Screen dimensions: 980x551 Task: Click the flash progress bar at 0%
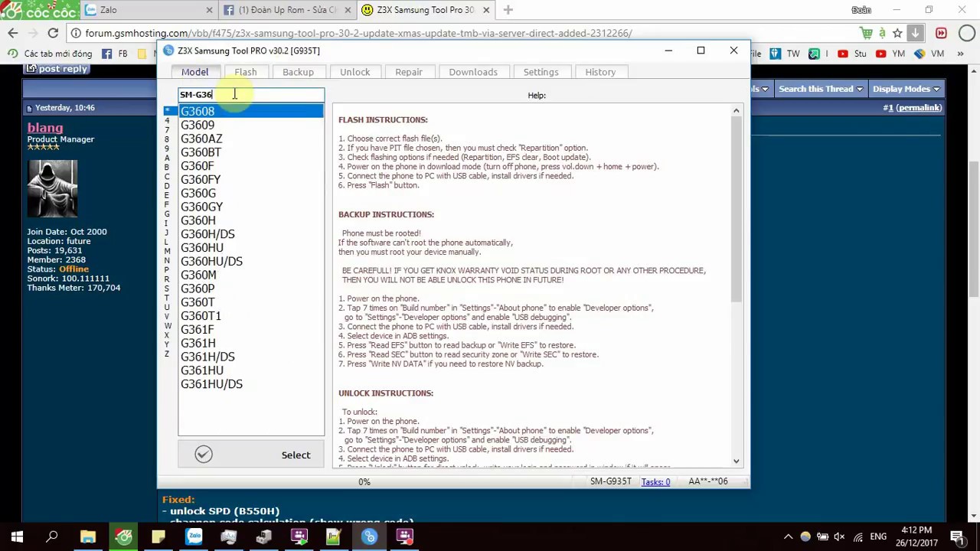(364, 481)
